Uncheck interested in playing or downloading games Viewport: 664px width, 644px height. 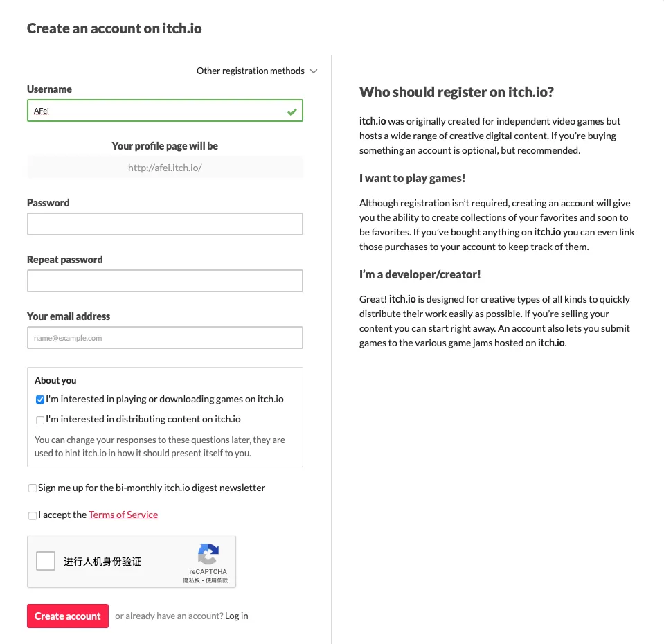[x=39, y=400]
